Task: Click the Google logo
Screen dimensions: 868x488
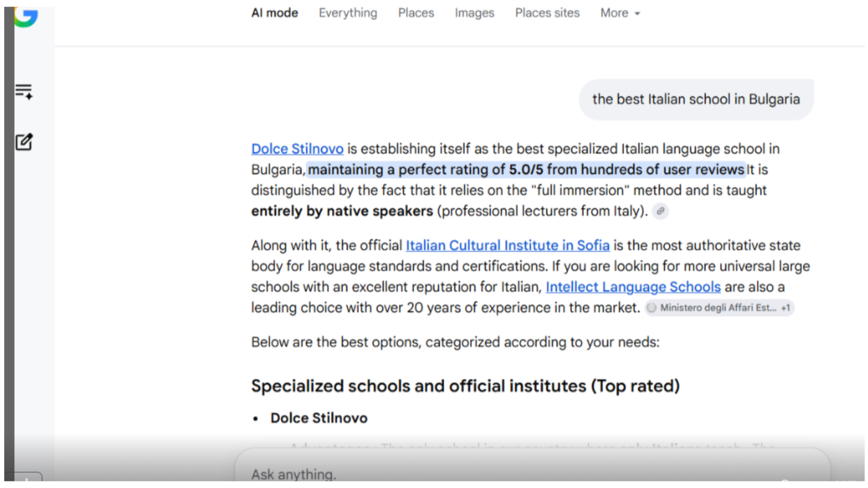Action: (x=26, y=17)
